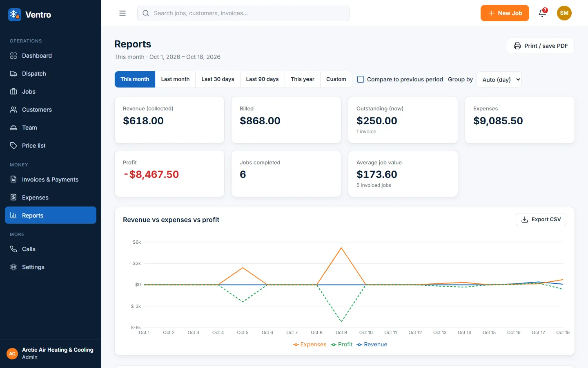Click the Jobs completed card
This screenshot has width=588, height=368.
286,174
